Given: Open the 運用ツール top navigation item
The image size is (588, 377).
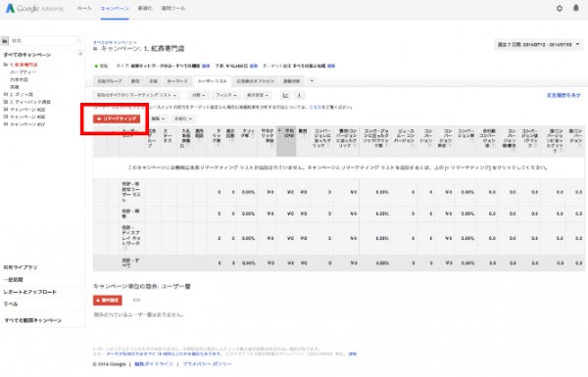Looking at the screenshot, I should point(173,8).
